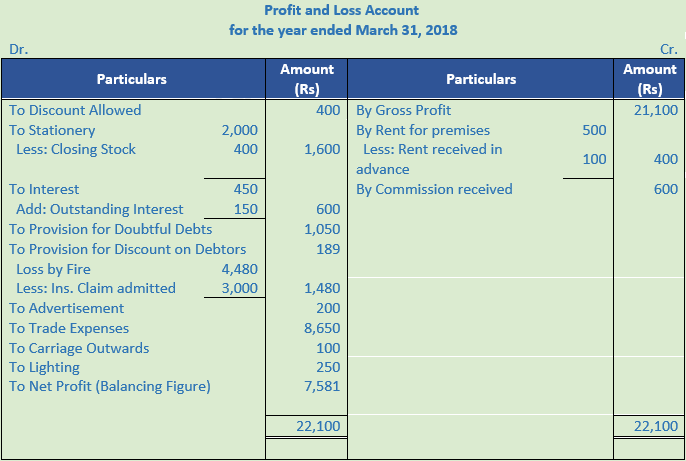Click To Provision for Doubtful Debts
The height and width of the screenshot is (461, 686).
coord(110,229)
